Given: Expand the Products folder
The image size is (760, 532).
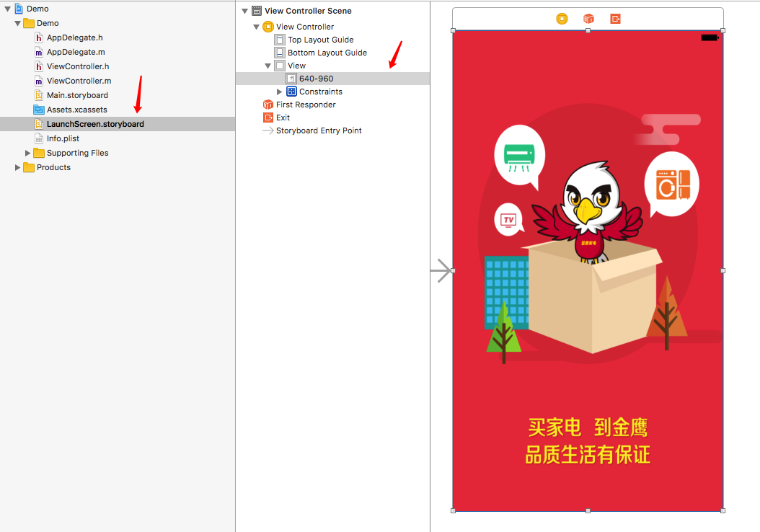Looking at the screenshot, I should click(18, 167).
